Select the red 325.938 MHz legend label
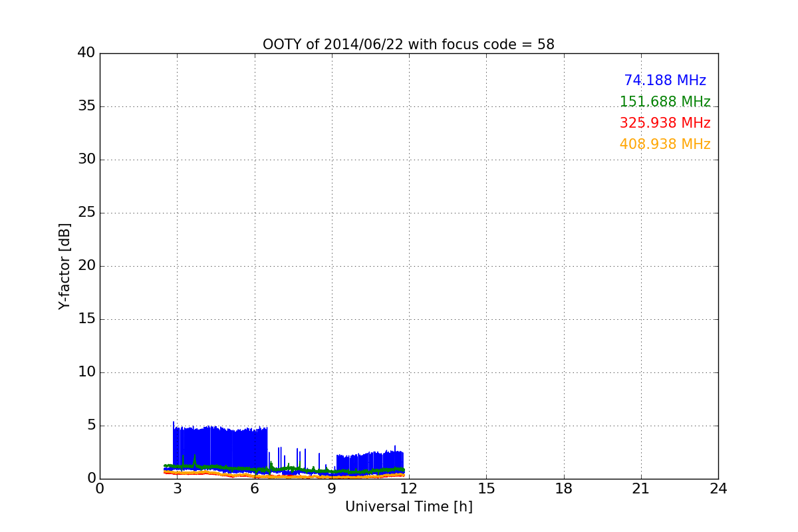The width and height of the screenshot is (798, 532). tap(665, 123)
